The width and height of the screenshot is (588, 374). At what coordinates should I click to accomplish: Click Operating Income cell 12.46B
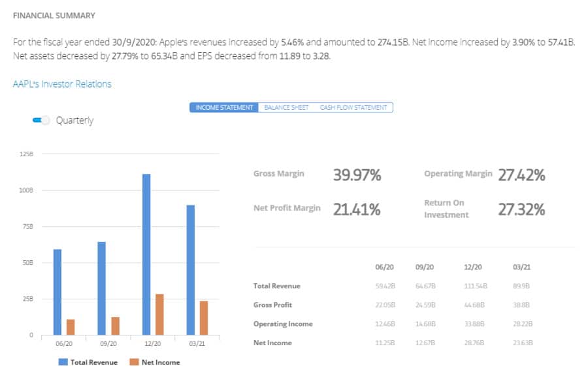pyautogui.click(x=385, y=324)
